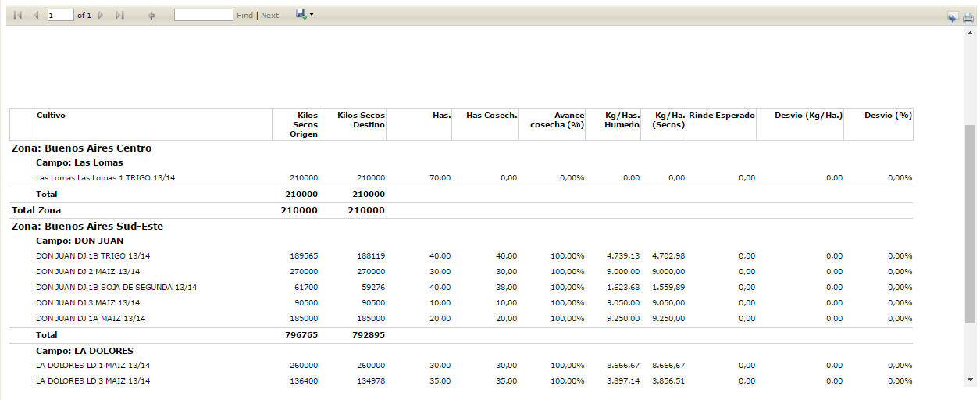Image resolution: width=980 pixels, height=400 pixels.
Task: Select DON JUAN DJ 1B TRIGO 13/14
Action: (x=93, y=256)
